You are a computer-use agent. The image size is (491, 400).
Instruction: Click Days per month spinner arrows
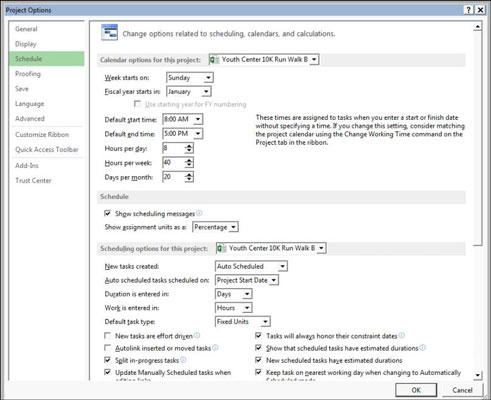point(189,177)
